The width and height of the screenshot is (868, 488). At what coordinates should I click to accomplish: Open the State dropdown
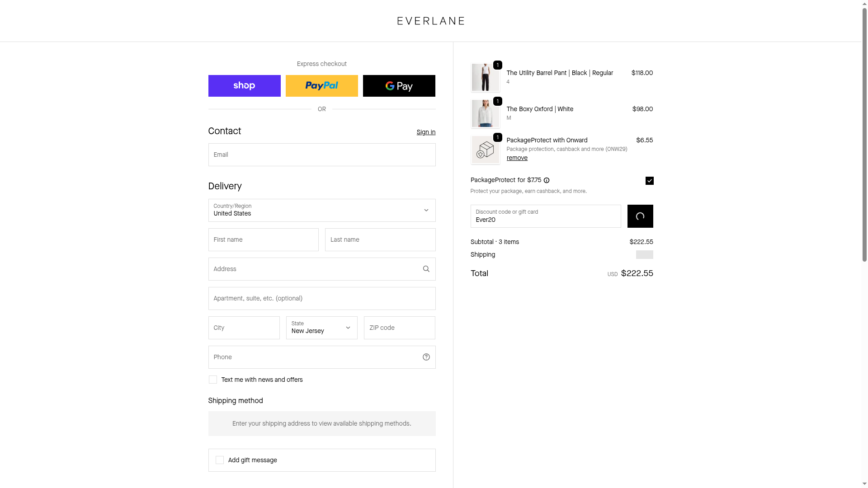pyautogui.click(x=321, y=328)
